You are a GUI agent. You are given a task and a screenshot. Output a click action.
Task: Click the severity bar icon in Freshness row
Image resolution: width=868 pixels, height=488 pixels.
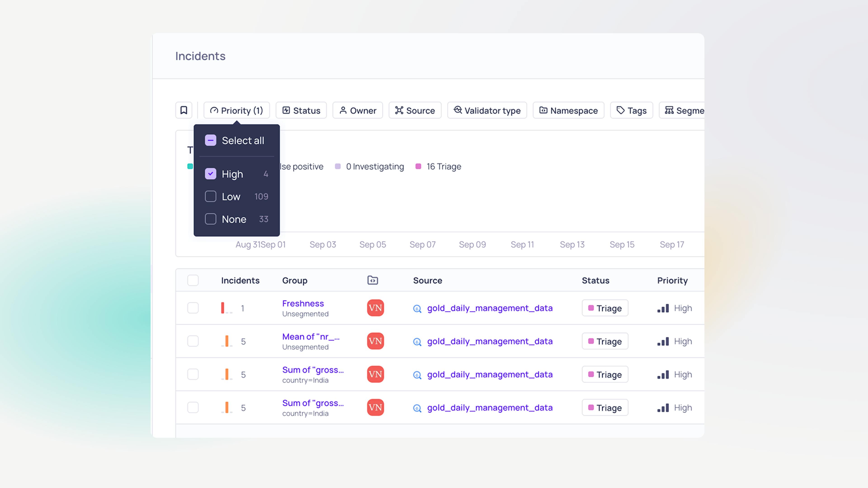click(x=226, y=308)
